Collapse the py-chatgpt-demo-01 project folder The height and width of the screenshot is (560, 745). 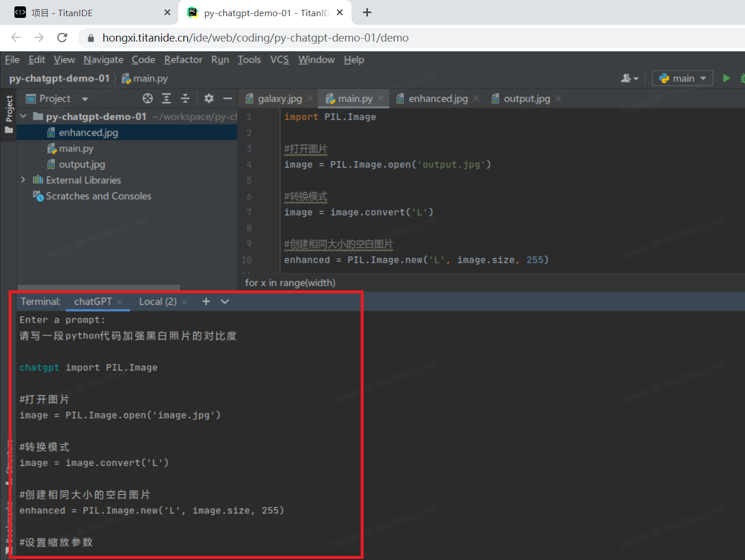pos(24,117)
